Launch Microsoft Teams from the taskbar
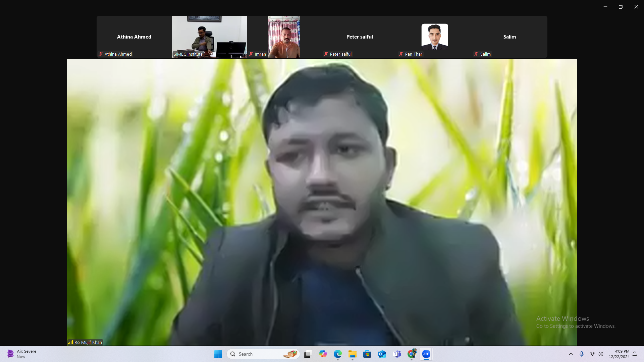Image resolution: width=644 pixels, height=362 pixels. (397, 354)
